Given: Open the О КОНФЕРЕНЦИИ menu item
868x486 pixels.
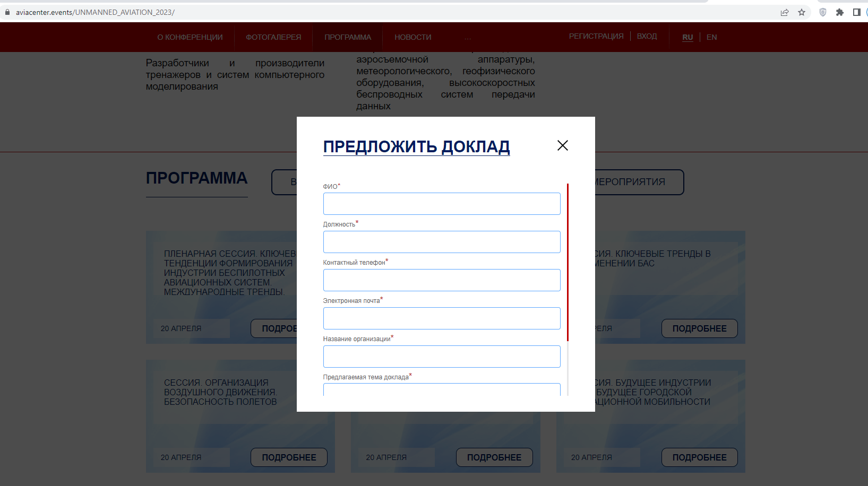Looking at the screenshot, I should (190, 37).
